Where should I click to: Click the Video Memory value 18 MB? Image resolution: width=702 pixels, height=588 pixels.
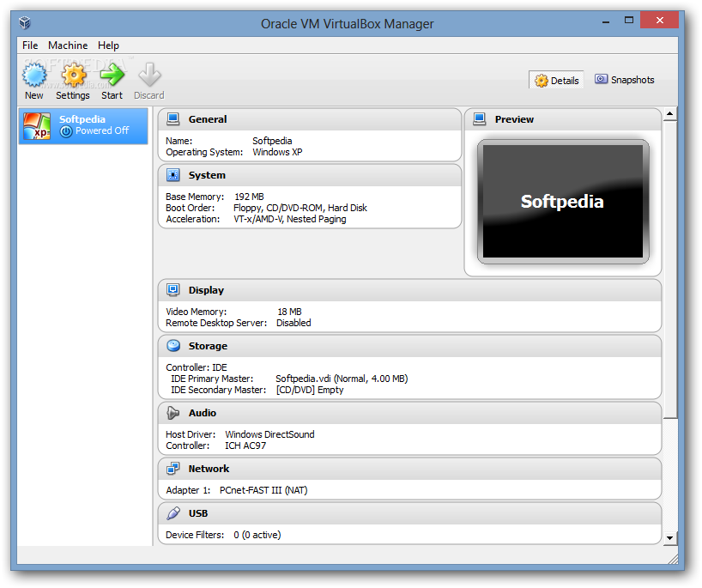pyautogui.click(x=289, y=312)
